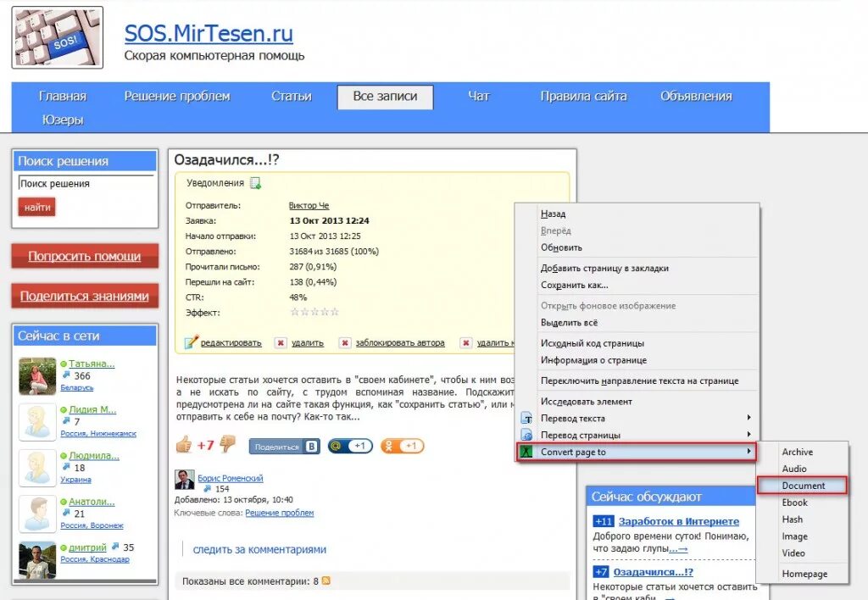
Task: Focus the Поиск решения search field
Action: coord(86,183)
